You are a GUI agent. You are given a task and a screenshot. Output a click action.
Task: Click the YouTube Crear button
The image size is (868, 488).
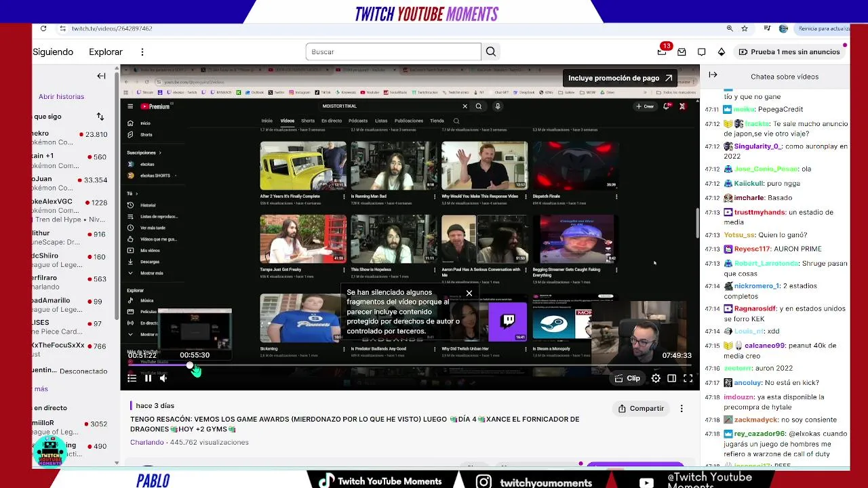pos(645,106)
